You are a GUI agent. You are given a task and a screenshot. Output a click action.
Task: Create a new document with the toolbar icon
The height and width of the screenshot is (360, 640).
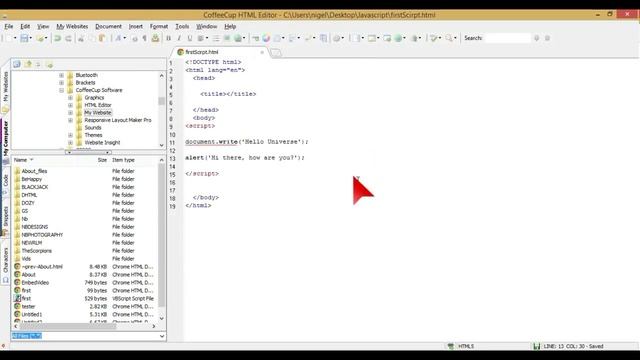pyautogui.click(x=9, y=38)
